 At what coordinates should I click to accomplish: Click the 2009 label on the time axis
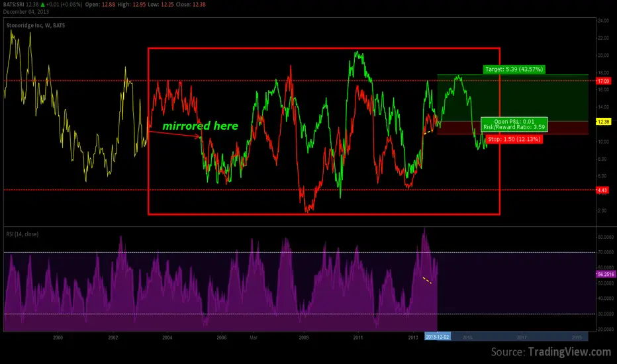tap(304, 338)
